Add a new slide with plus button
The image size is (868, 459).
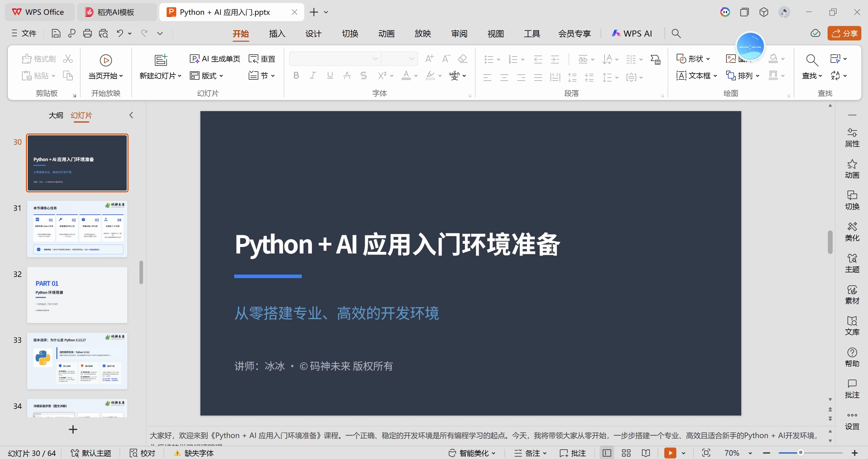(73, 429)
